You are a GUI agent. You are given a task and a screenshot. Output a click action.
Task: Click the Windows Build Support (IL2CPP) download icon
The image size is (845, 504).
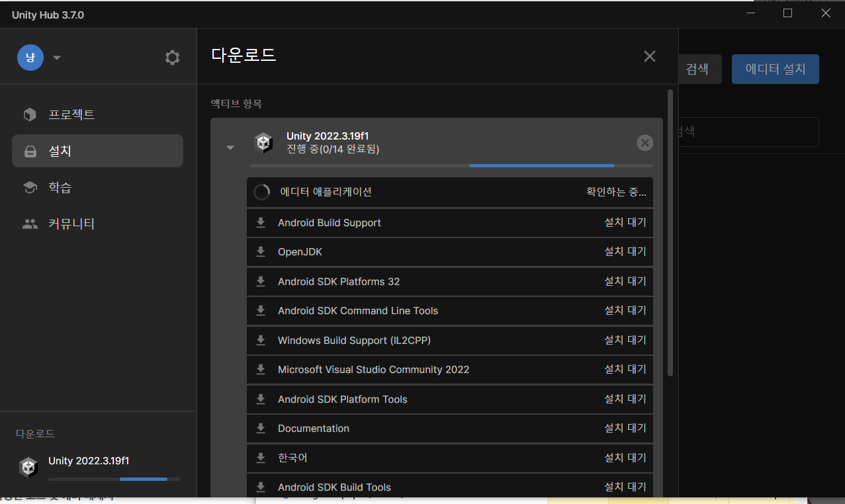pyautogui.click(x=261, y=340)
